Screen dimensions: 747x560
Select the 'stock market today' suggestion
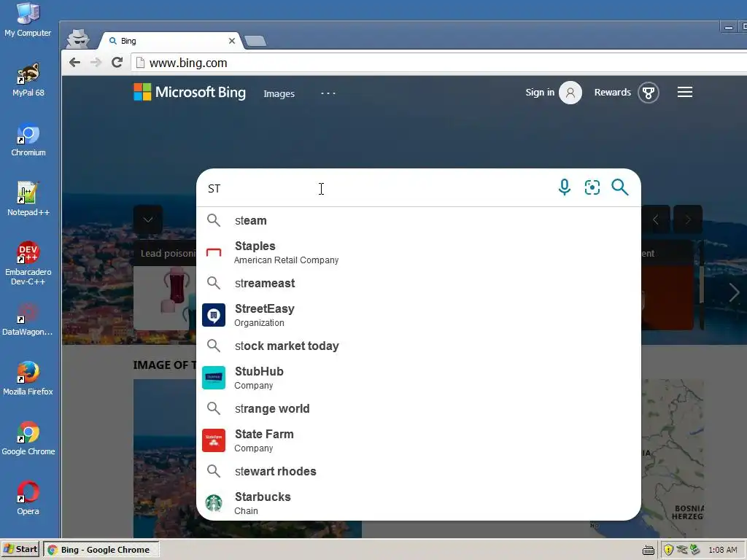click(x=418, y=346)
